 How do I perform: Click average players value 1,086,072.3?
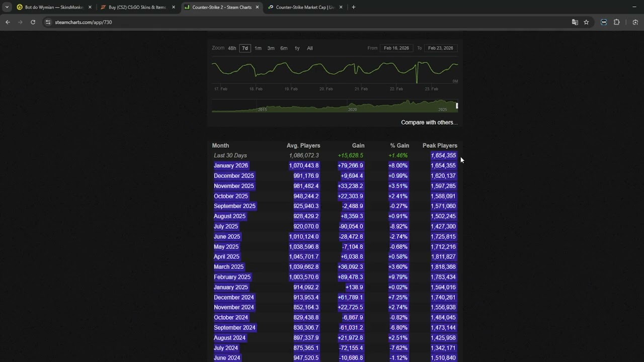click(x=304, y=156)
